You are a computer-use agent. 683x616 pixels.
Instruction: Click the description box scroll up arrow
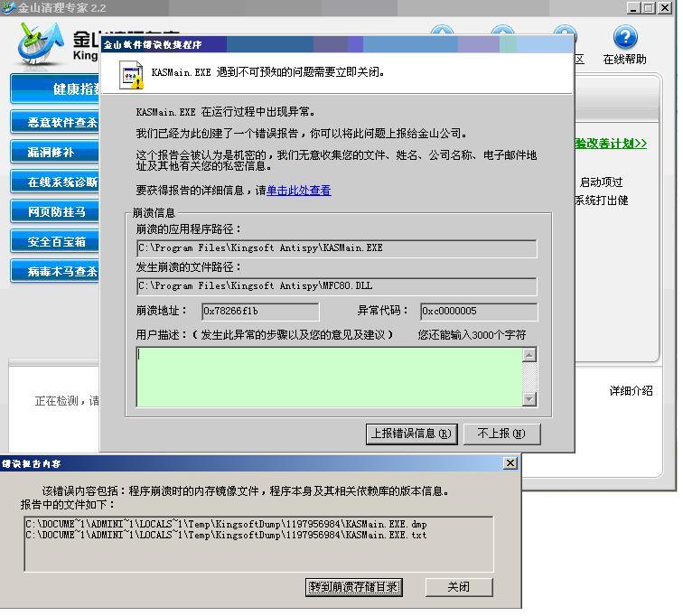[x=529, y=355]
